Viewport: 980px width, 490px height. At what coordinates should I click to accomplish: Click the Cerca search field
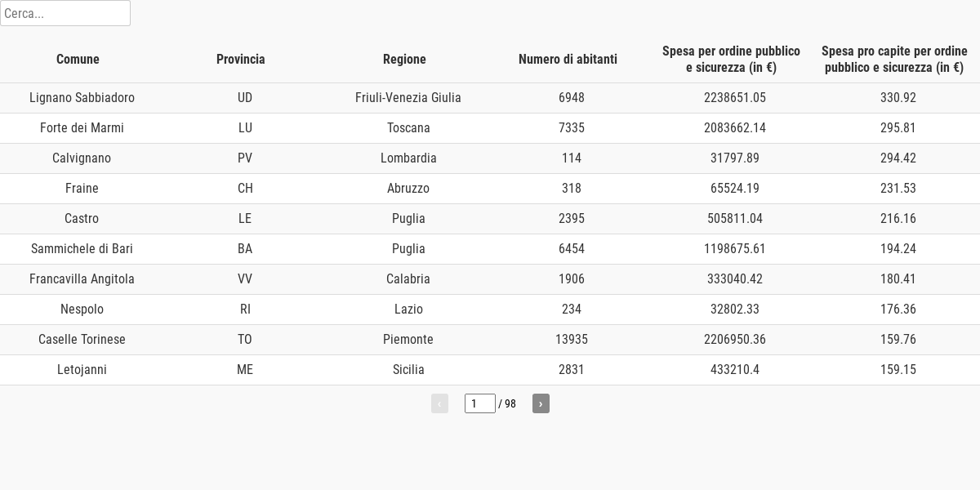65,13
